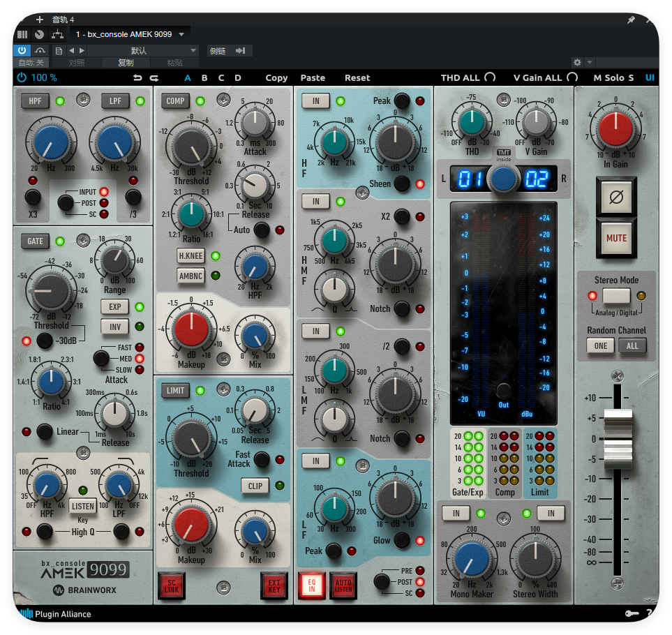Select preset slot D
The image size is (672, 635).
point(238,78)
